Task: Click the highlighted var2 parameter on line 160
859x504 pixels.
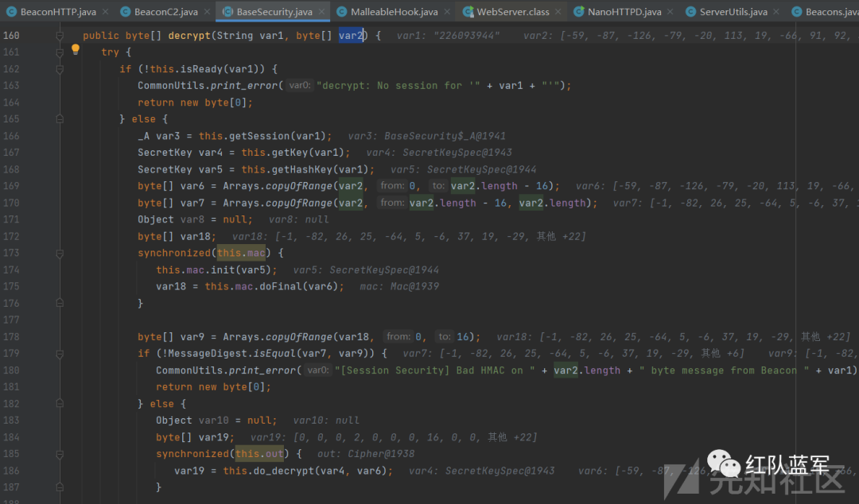Action: tap(352, 36)
